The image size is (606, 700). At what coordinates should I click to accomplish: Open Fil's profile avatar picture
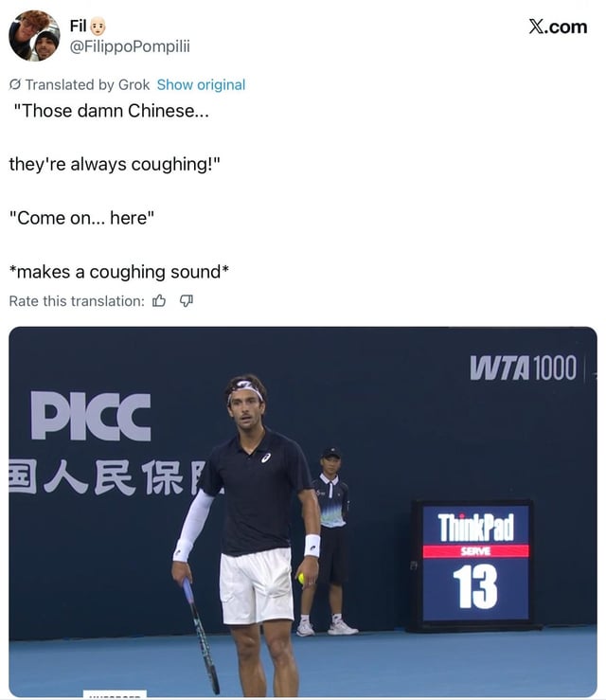(x=34, y=36)
